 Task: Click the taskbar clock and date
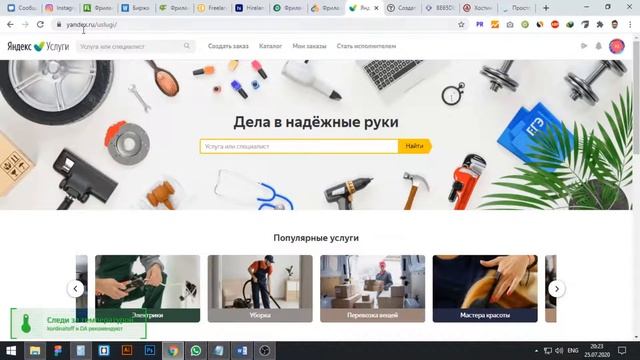[x=597, y=351]
